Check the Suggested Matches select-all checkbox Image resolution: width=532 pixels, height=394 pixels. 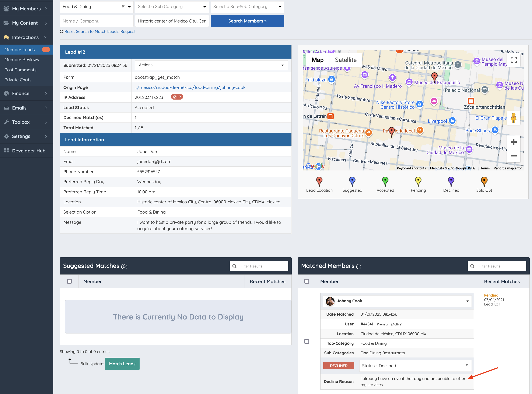[69, 281]
